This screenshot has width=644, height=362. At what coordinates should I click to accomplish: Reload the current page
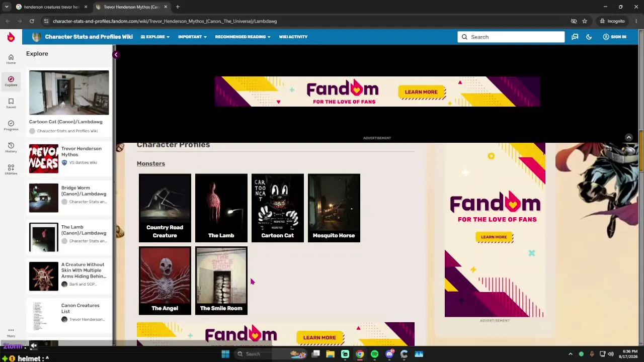coord(32,21)
